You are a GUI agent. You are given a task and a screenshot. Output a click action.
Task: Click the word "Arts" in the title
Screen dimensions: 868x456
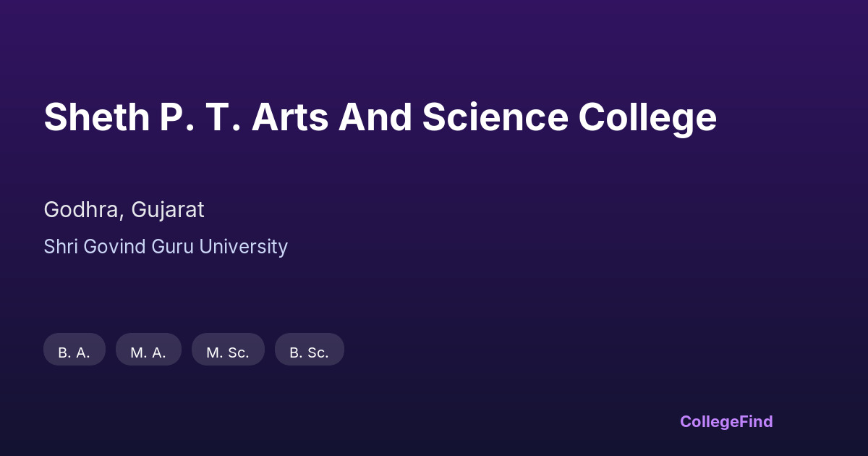click(x=289, y=117)
